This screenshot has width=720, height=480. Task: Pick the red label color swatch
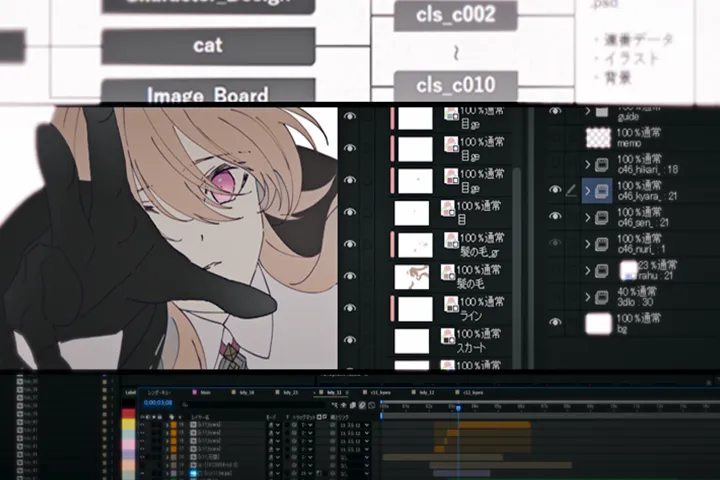129,413
